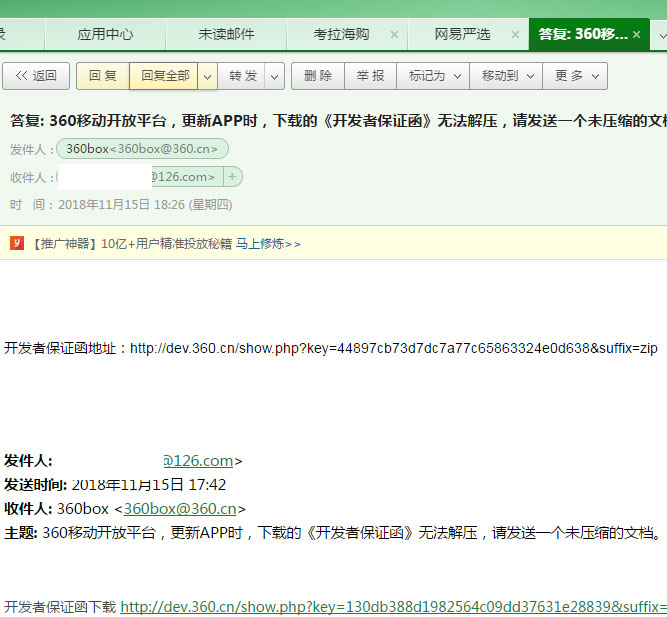667x617 pixels.
Task: Click the 主题 subject line in quoted mail
Action: (333, 533)
